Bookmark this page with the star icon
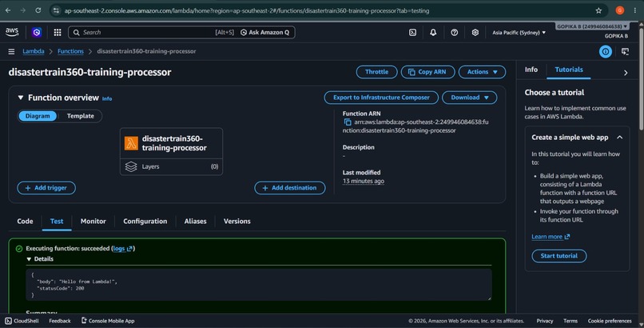The width and height of the screenshot is (644, 328). coord(598,10)
